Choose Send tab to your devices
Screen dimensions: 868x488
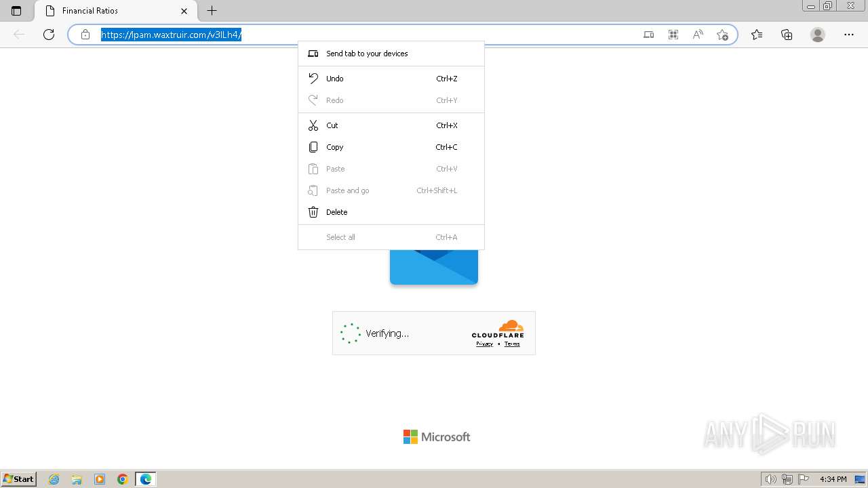(x=391, y=54)
